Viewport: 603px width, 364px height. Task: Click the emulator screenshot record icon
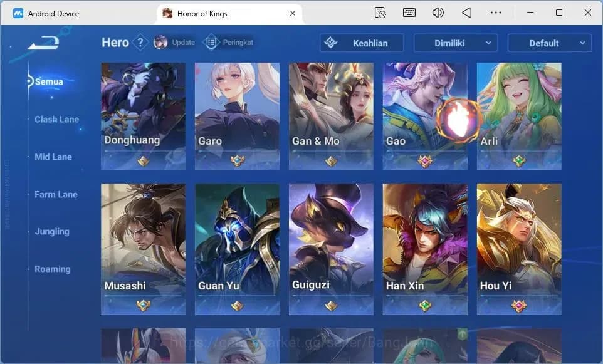380,13
